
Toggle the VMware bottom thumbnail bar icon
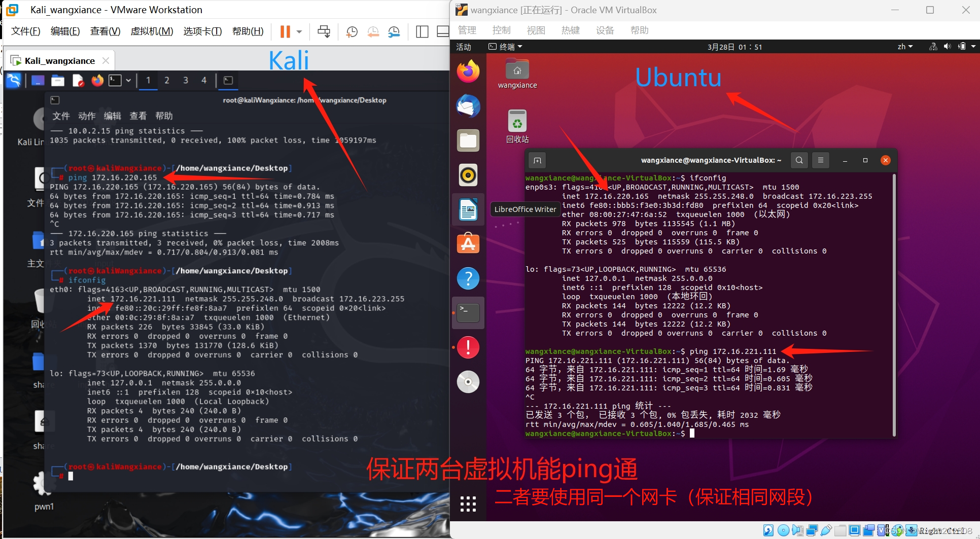443,31
